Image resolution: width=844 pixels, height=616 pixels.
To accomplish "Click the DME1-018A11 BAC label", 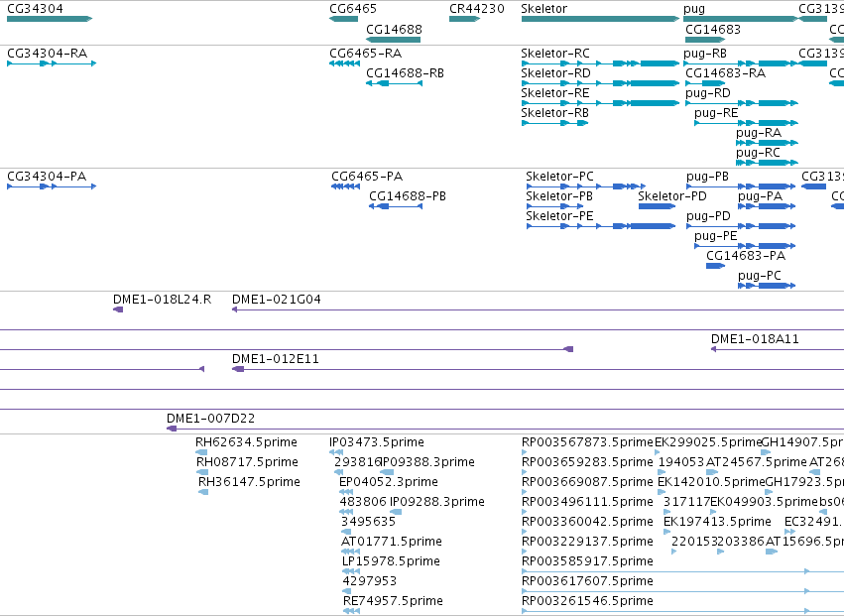I will [755, 339].
